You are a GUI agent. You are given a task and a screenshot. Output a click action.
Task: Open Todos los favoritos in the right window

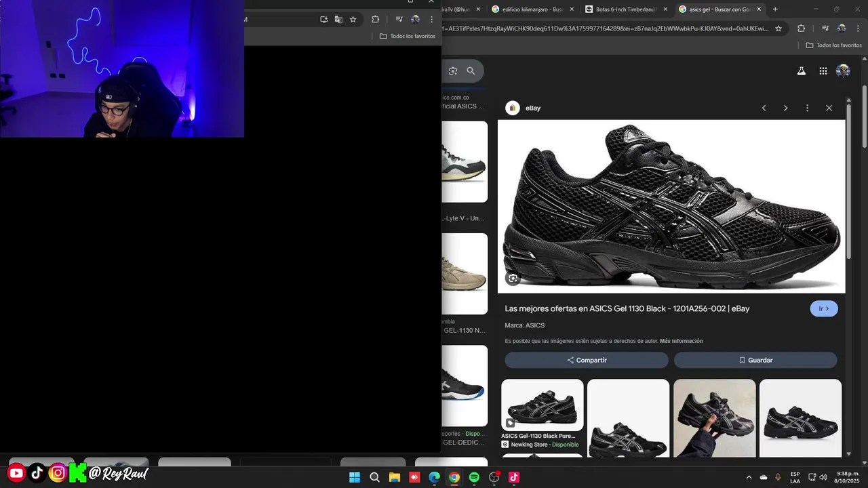[833, 45]
